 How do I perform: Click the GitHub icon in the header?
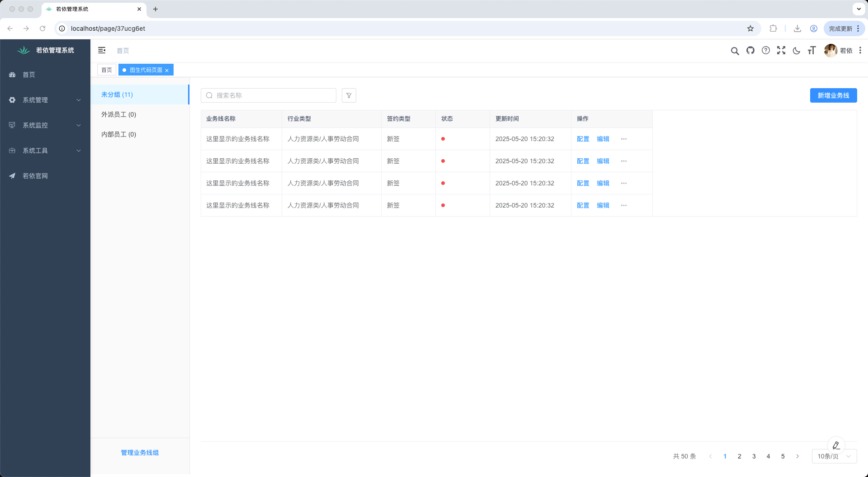pyautogui.click(x=750, y=51)
